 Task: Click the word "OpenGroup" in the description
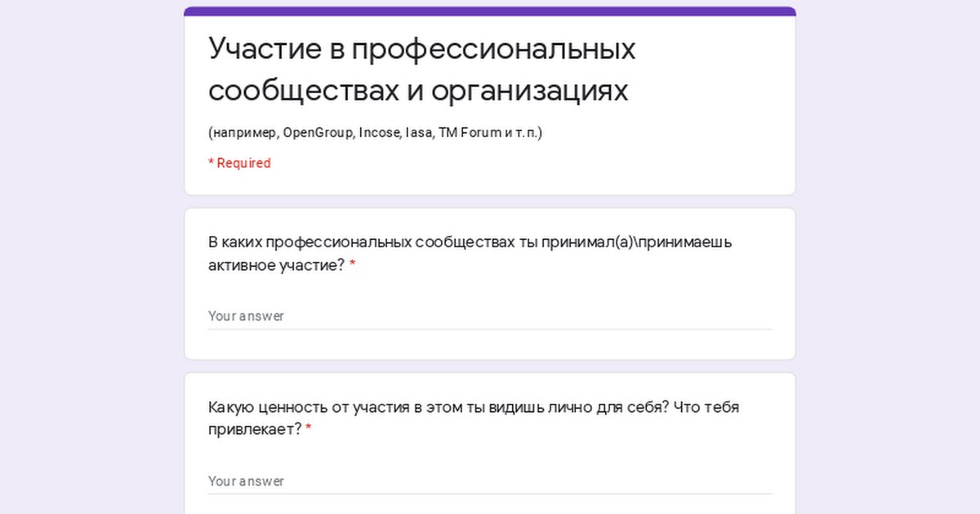coord(318,132)
